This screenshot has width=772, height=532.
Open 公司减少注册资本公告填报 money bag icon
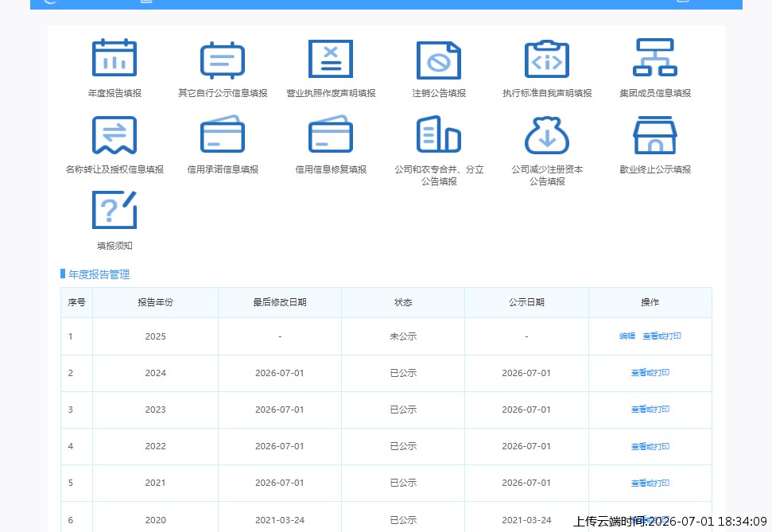tap(547, 135)
